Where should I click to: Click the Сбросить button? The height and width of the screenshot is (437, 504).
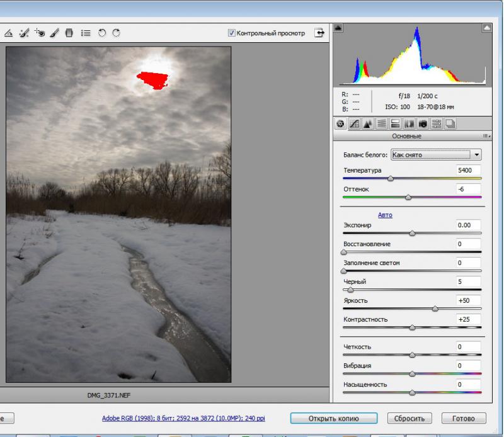(409, 418)
